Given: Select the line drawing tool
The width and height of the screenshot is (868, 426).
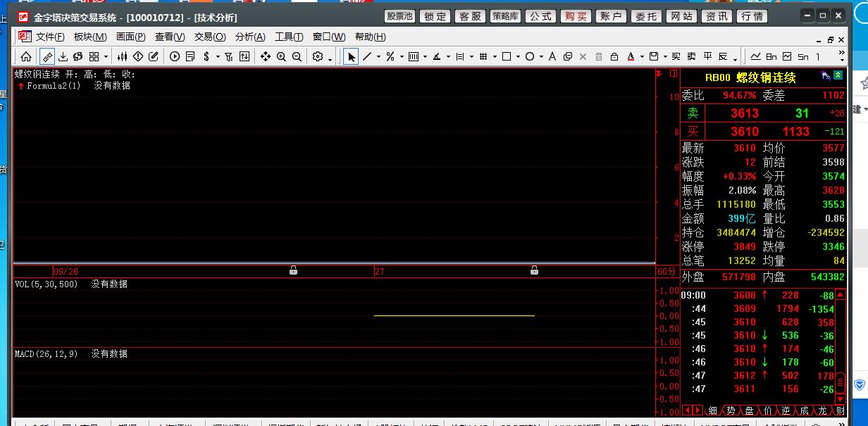Looking at the screenshot, I should [367, 57].
